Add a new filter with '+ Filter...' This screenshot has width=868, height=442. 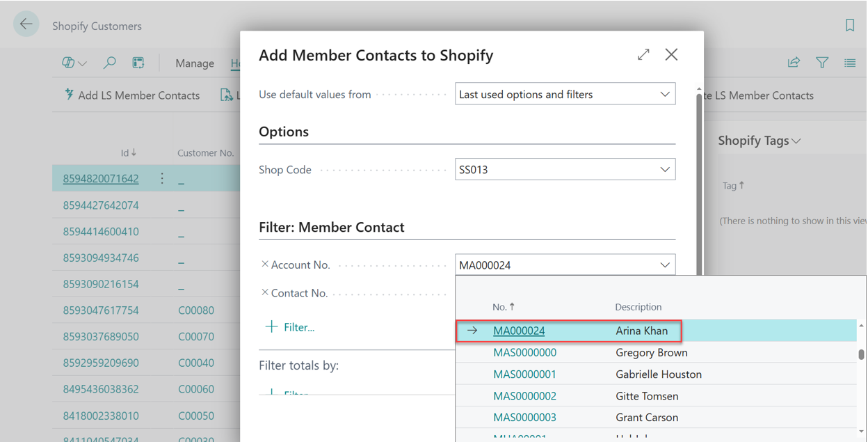[290, 327]
